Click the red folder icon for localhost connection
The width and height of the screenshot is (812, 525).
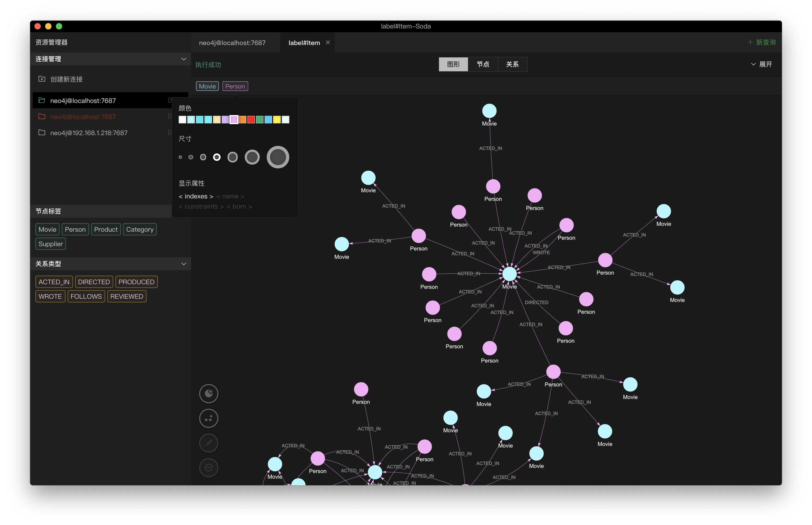coord(42,117)
